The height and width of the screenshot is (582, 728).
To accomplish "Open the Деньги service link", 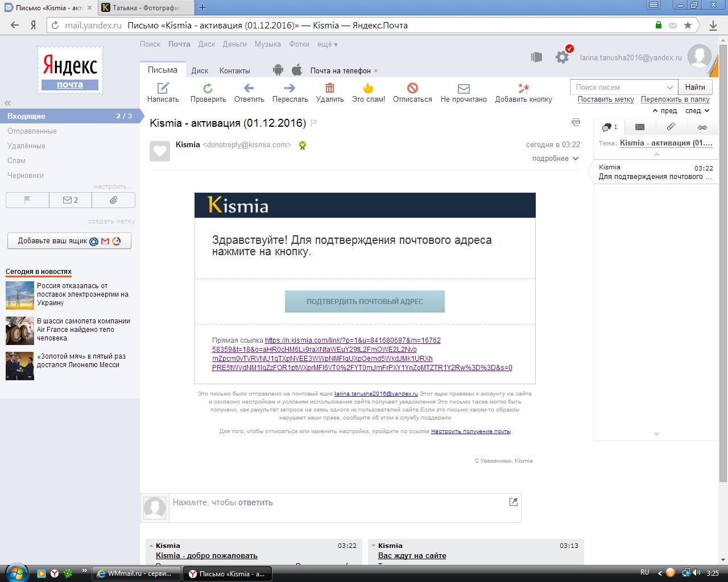I will click(x=234, y=44).
